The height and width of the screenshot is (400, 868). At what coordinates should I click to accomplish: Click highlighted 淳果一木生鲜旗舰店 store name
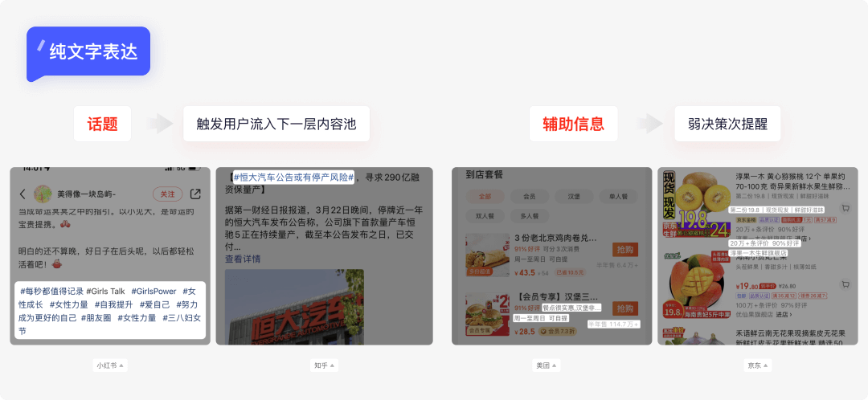(757, 253)
